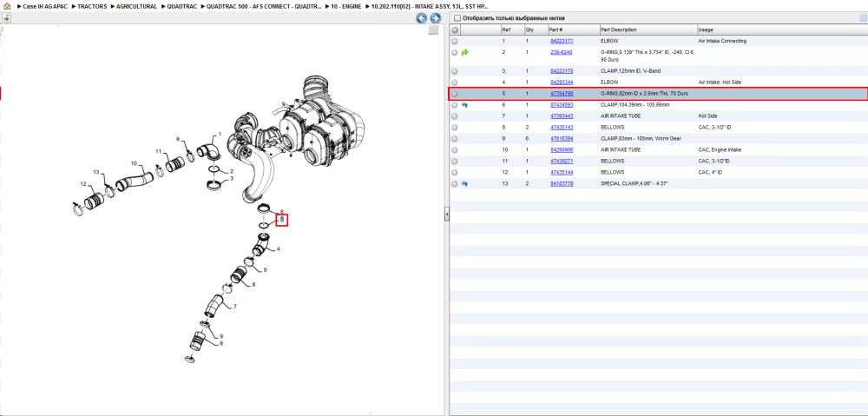The image size is (868, 416).
Task: Click the small square button in diagram corner
Action: [433, 30]
